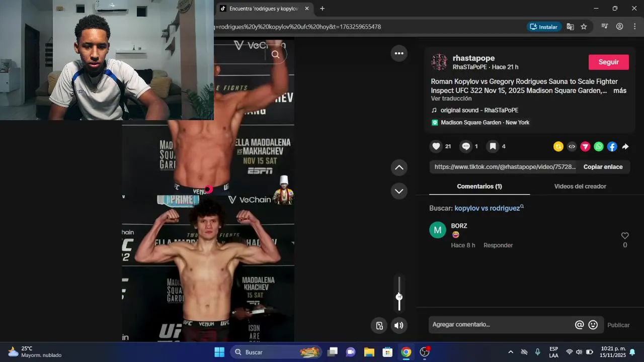The image size is (644, 362).
Task: Open BORZ commenter avatar
Action: tap(438, 230)
